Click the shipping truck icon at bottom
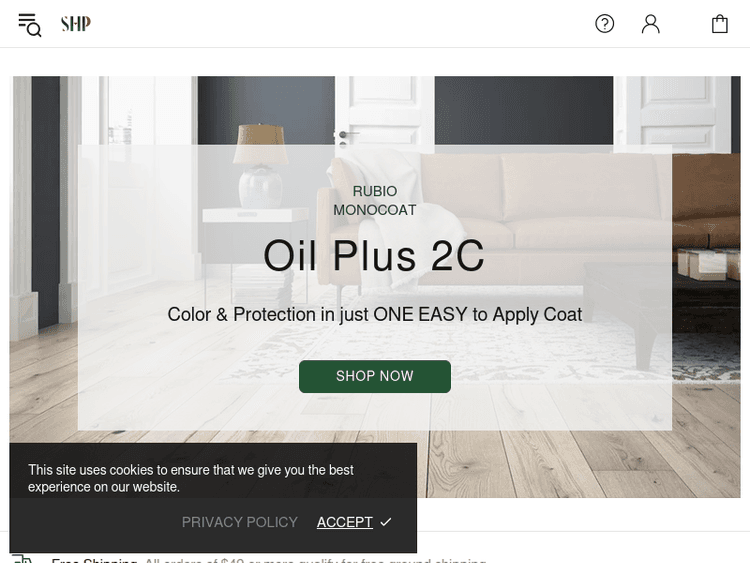 pos(22,559)
